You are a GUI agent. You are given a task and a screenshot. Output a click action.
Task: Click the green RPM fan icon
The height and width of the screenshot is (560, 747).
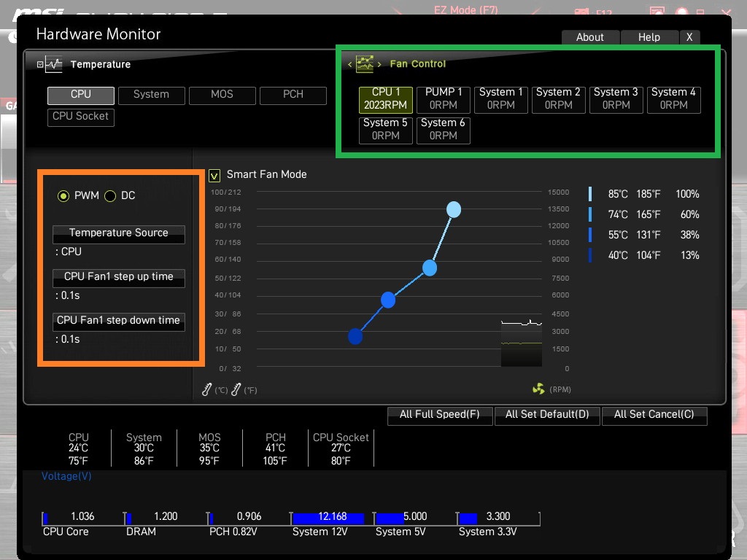[538, 389]
